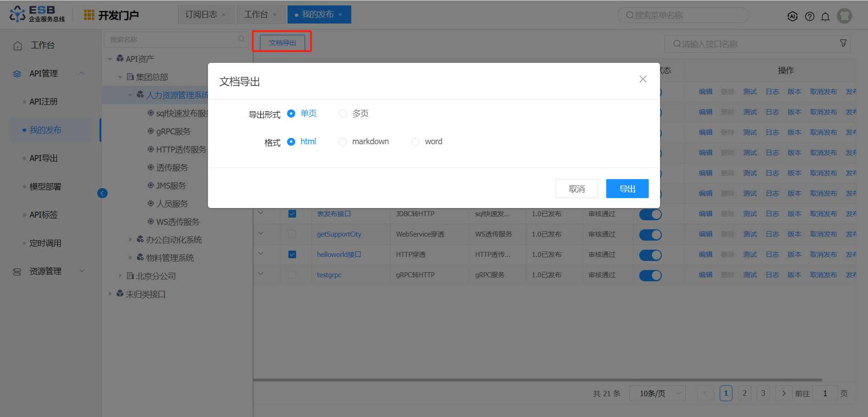
Task: Click the 开发门户 grid icon
Action: (89, 15)
